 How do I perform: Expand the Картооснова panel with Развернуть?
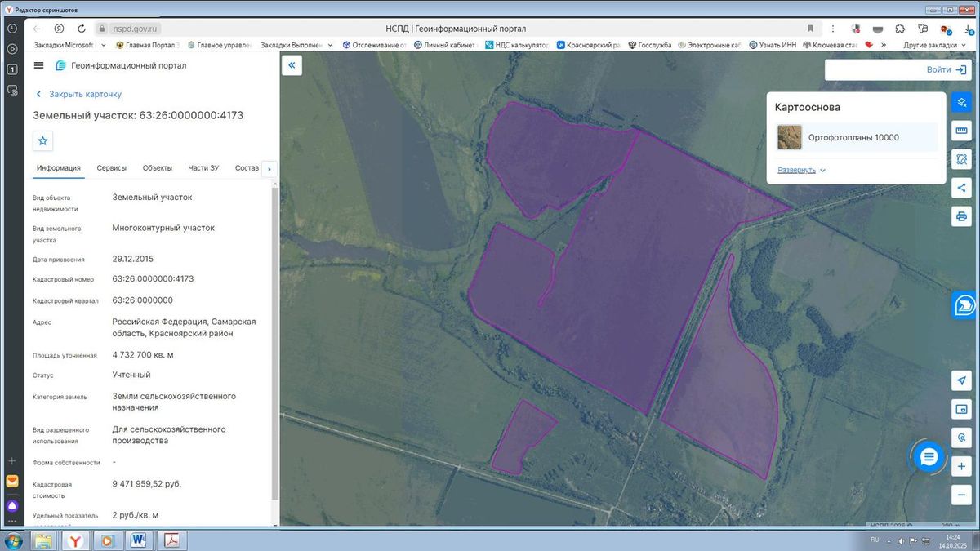tap(802, 170)
